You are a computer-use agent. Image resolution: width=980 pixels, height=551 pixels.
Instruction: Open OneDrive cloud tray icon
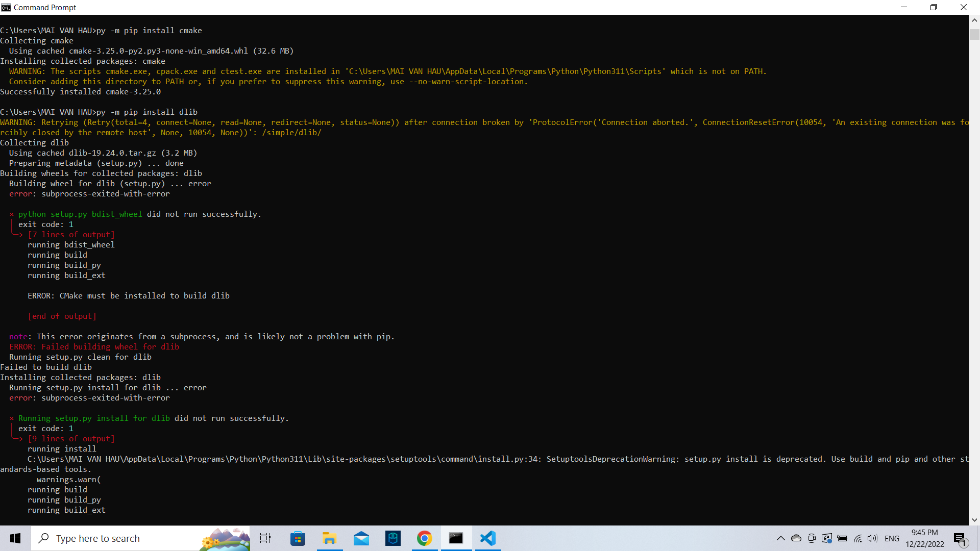coord(796,538)
